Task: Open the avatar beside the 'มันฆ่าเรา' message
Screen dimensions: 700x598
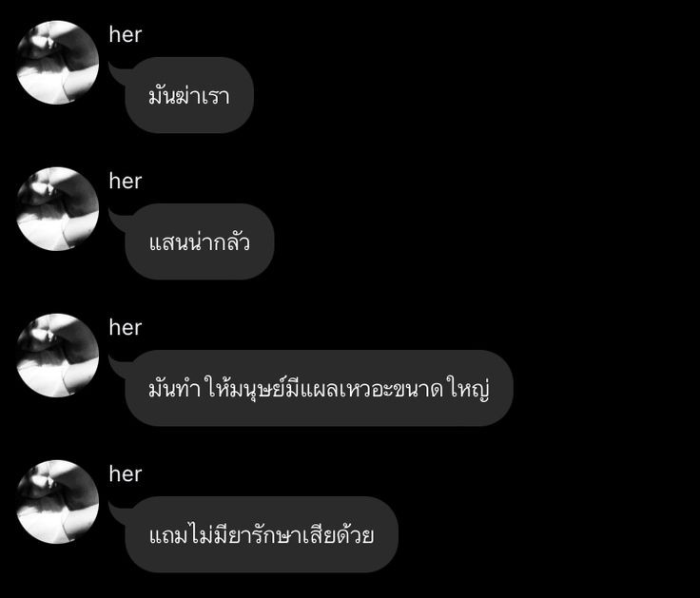Action: coord(58,63)
